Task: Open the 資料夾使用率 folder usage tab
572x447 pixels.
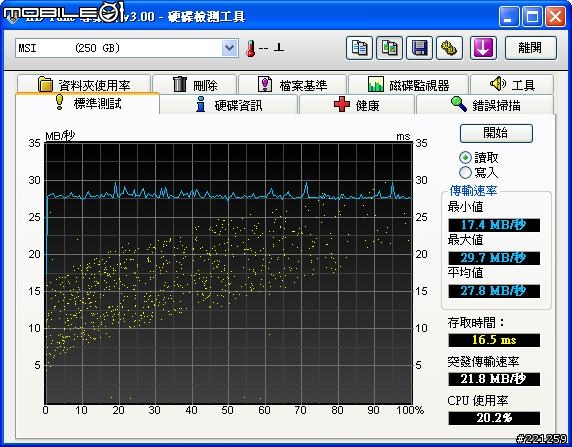Action: (84, 85)
